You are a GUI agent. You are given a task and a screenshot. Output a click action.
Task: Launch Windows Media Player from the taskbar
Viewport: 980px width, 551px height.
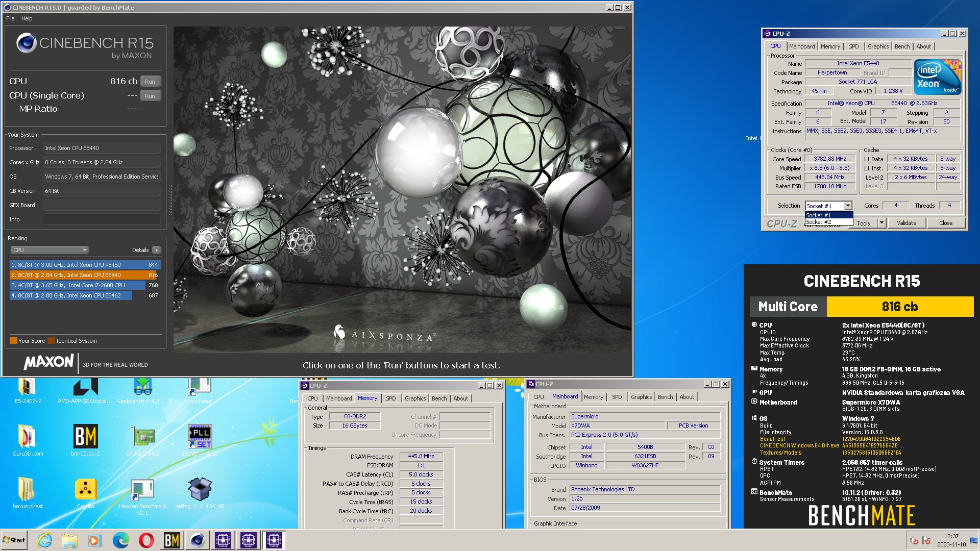[95, 540]
